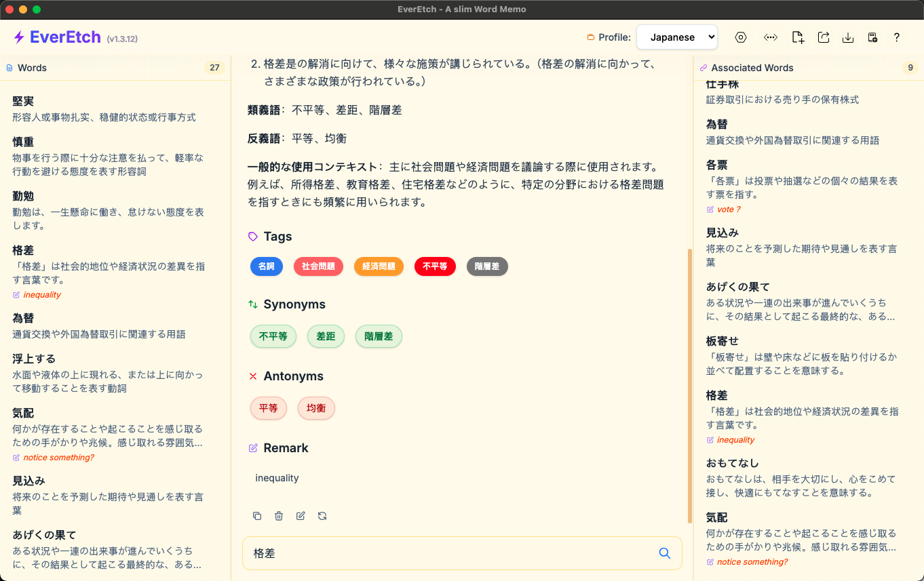Viewport: 924px width, 581px height.
Task: Regenerate the entry with the refresh icon
Action: click(322, 516)
